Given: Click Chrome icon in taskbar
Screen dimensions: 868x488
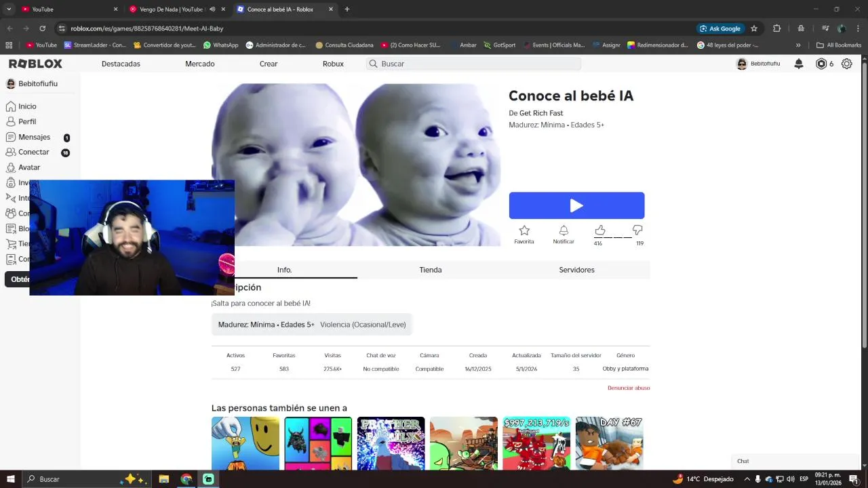Looking at the screenshot, I should click(x=186, y=479).
